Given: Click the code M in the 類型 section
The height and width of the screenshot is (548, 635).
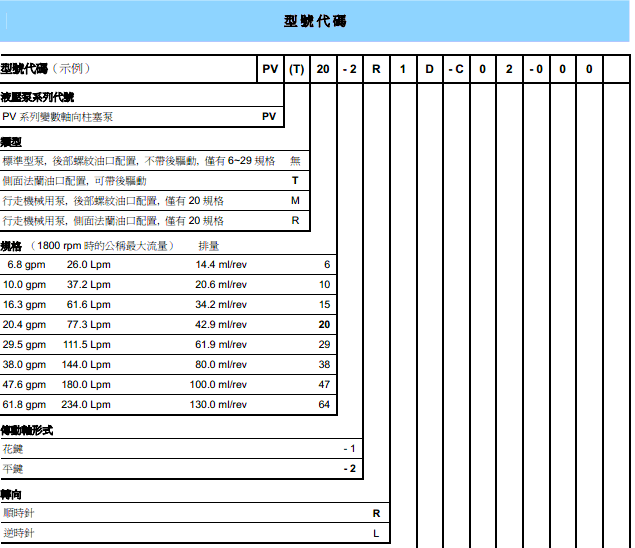Looking at the screenshot, I should coord(295,201).
